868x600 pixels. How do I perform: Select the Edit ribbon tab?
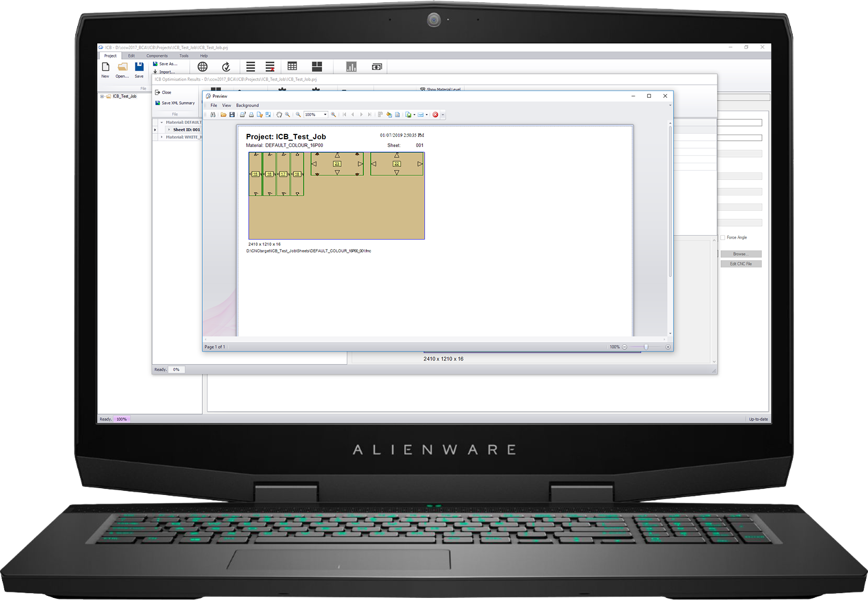[131, 55]
